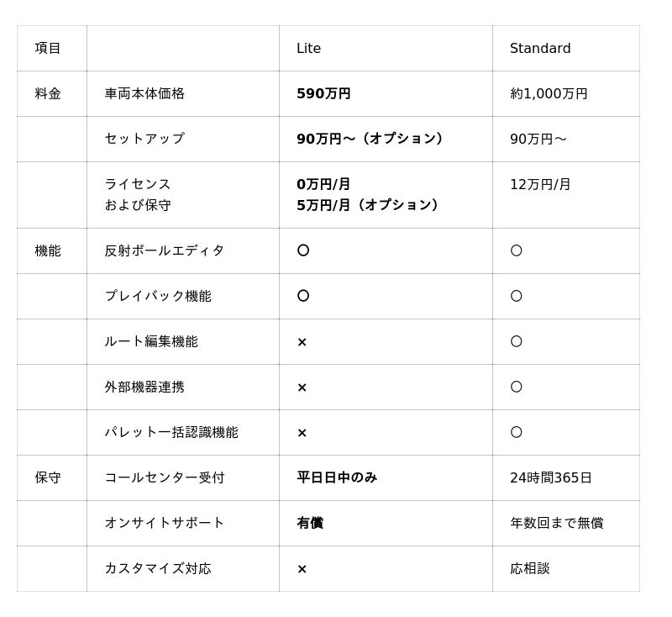Select Lite cross mark for ルート編集機能
Image resolution: width=672 pixels, height=617 pixels.
click(x=302, y=342)
